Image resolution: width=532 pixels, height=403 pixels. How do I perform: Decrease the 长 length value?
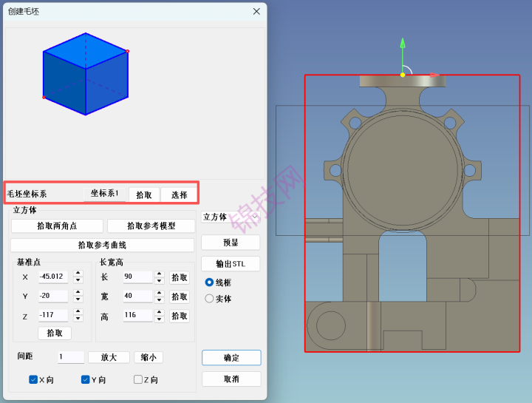(x=160, y=280)
